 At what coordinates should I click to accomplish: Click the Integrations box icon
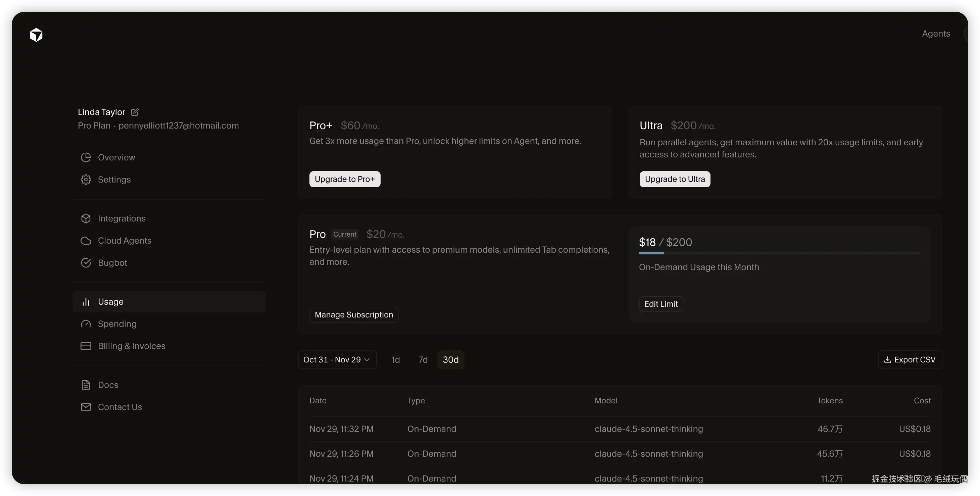click(x=86, y=218)
